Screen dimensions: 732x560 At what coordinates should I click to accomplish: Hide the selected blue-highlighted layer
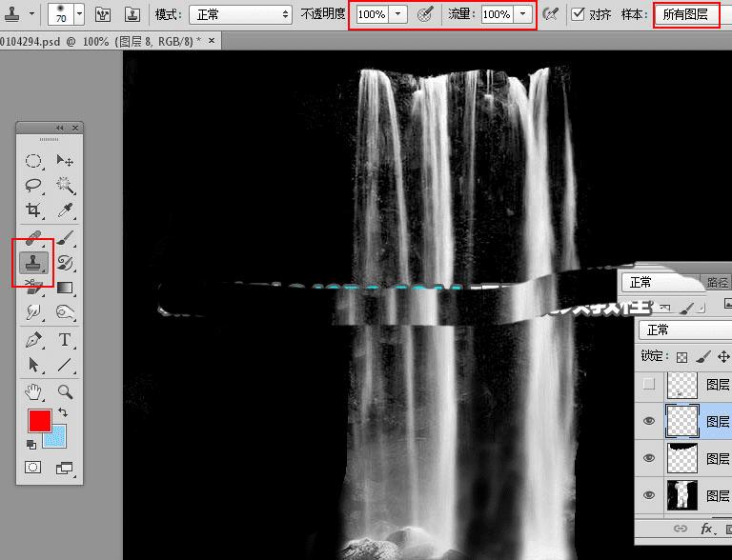pos(649,421)
